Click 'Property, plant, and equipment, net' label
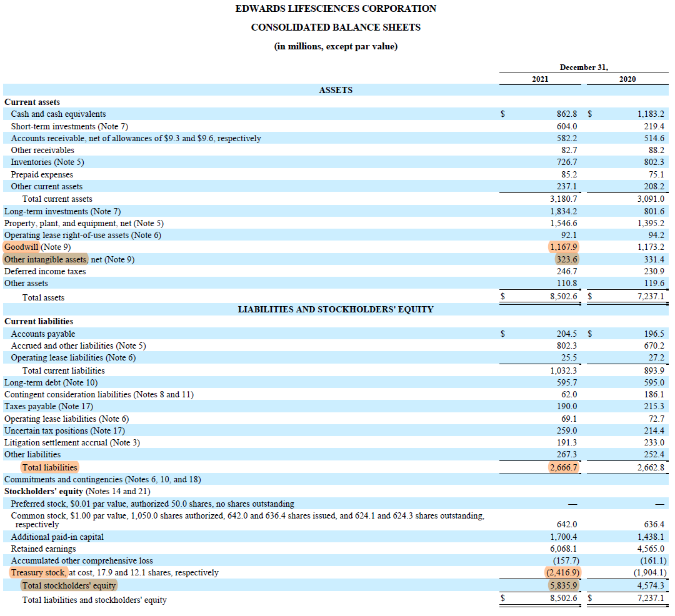Viewport: 675px width, 616px height. pyautogui.click(x=84, y=224)
